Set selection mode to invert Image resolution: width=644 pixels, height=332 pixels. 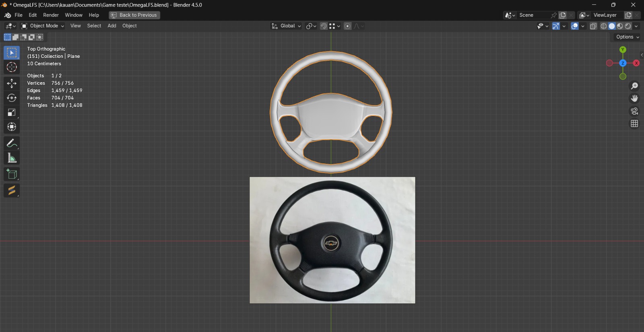click(32, 37)
